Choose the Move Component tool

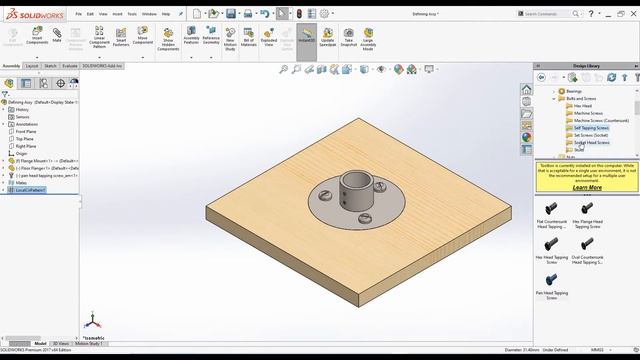[142, 35]
